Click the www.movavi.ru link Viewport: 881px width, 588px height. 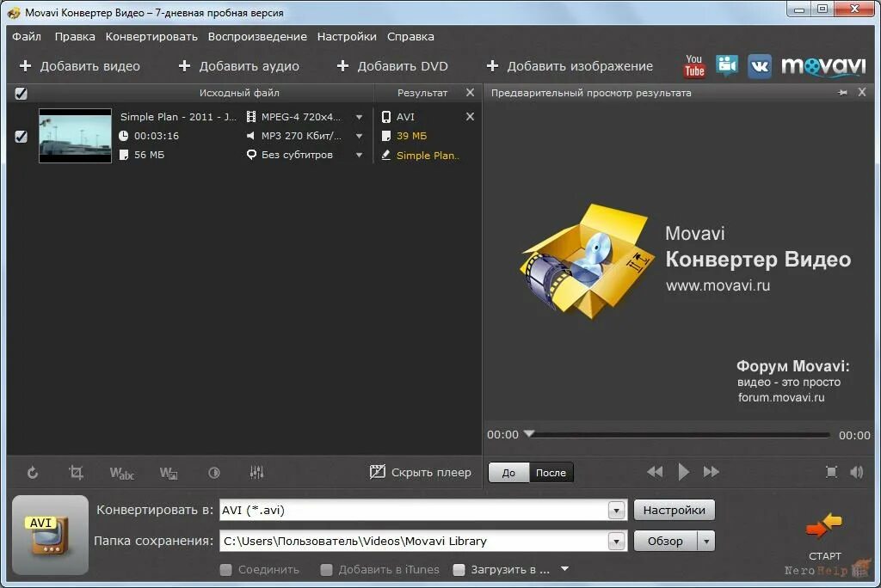pos(718,285)
